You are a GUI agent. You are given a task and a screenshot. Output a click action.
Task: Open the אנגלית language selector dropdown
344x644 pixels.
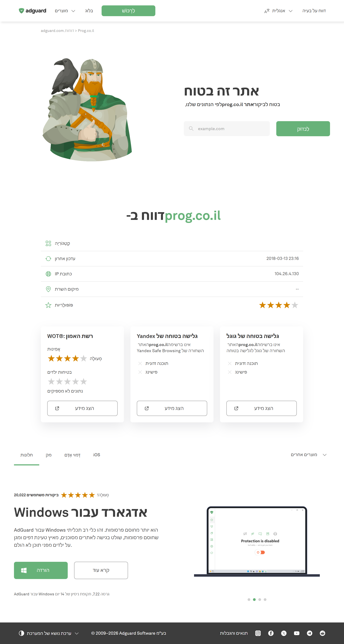[278, 11]
